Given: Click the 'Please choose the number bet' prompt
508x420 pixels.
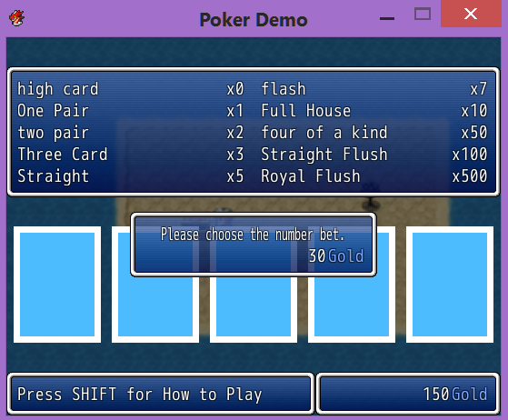Looking at the screenshot, I should click(x=253, y=235).
